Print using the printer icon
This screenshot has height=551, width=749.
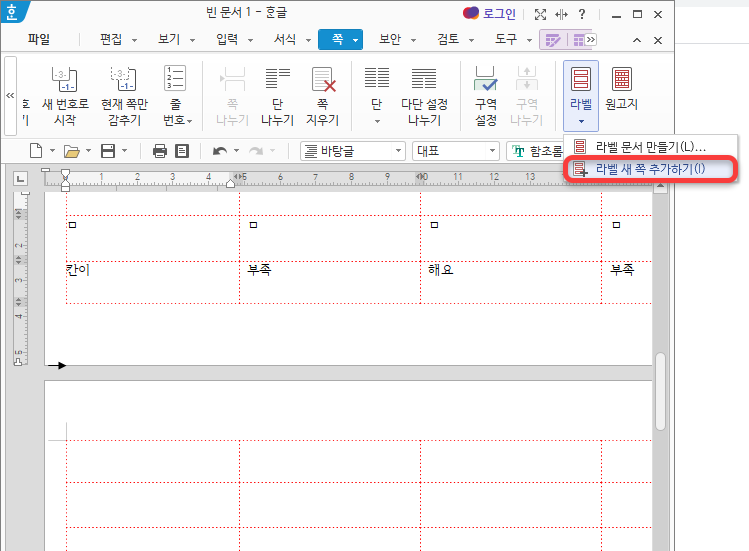click(x=160, y=151)
